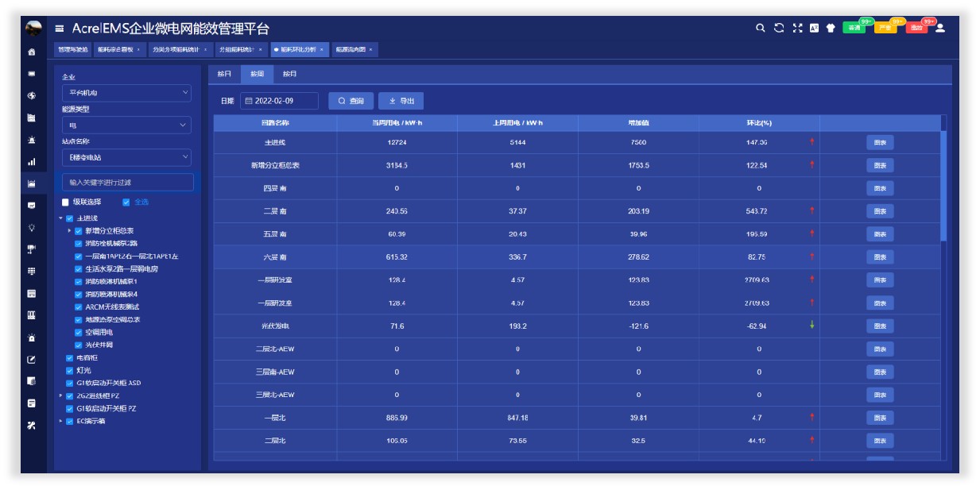
Task: Click the wrench tools icon in the sidebar
Action: click(x=32, y=425)
